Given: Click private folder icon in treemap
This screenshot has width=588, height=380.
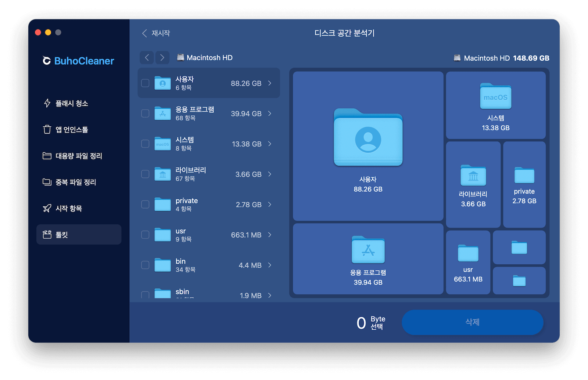Looking at the screenshot, I should [x=524, y=175].
